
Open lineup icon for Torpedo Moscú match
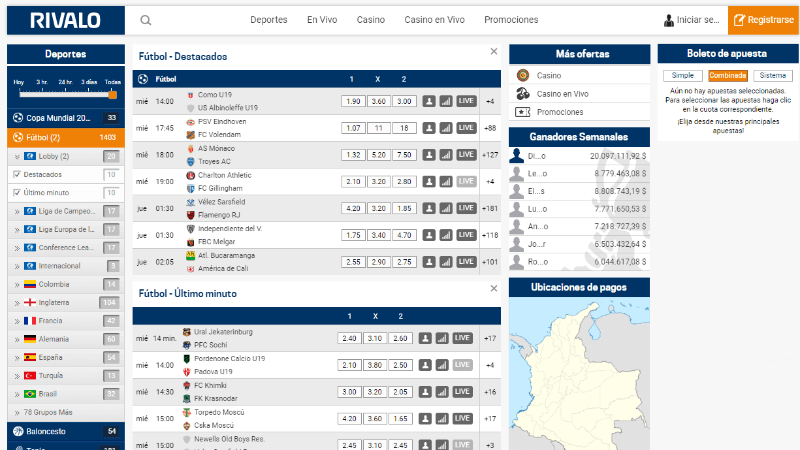point(425,418)
